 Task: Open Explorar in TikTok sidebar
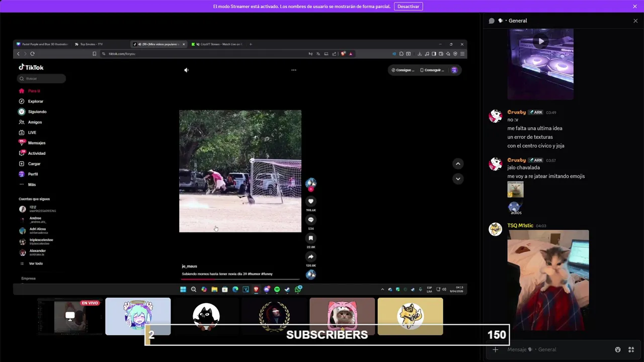[x=32, y=101]
